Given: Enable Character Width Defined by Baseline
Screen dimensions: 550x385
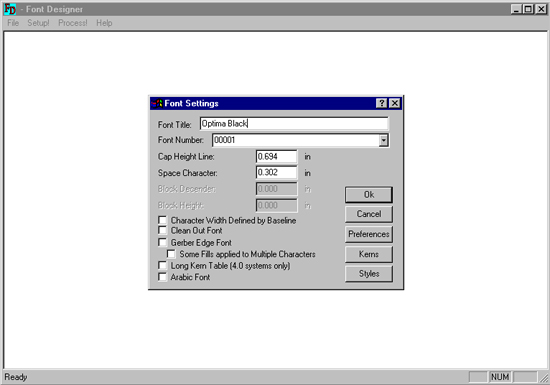Looking at the screenshot, I should pos(162,220).
